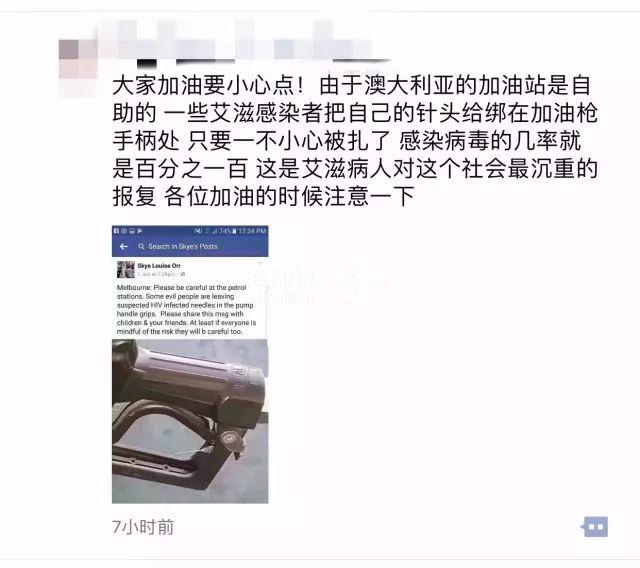Tap the play store notification icon in status bar
This screenshot has width=640, height=568.
tap(140, 231)
